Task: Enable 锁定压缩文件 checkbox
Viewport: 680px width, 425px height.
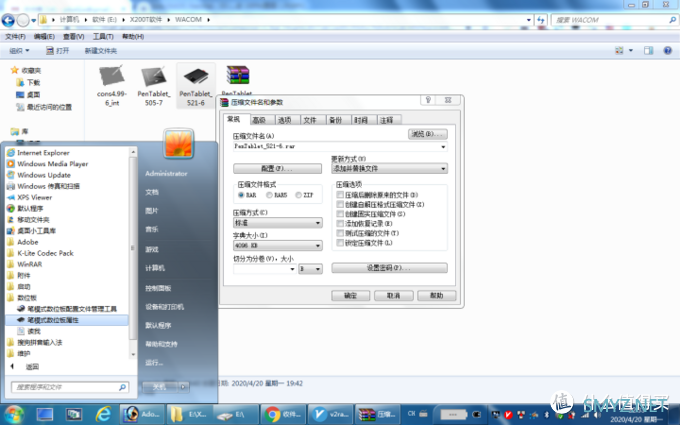Action: (340, 243)
